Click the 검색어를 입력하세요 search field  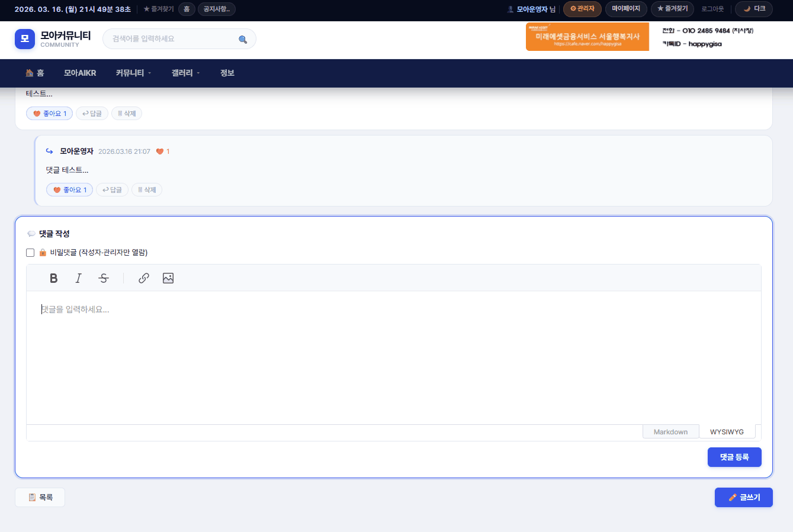(x=172, y=39)
